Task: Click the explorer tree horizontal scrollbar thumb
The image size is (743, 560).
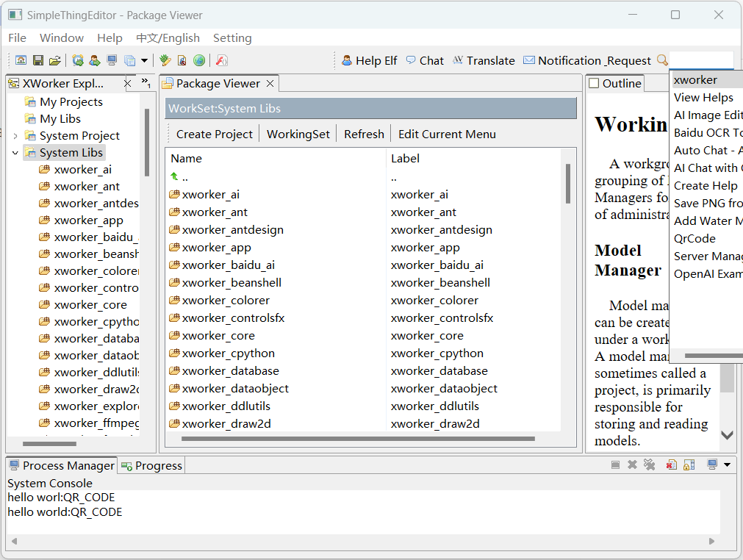Action: (x=50, y=444)
